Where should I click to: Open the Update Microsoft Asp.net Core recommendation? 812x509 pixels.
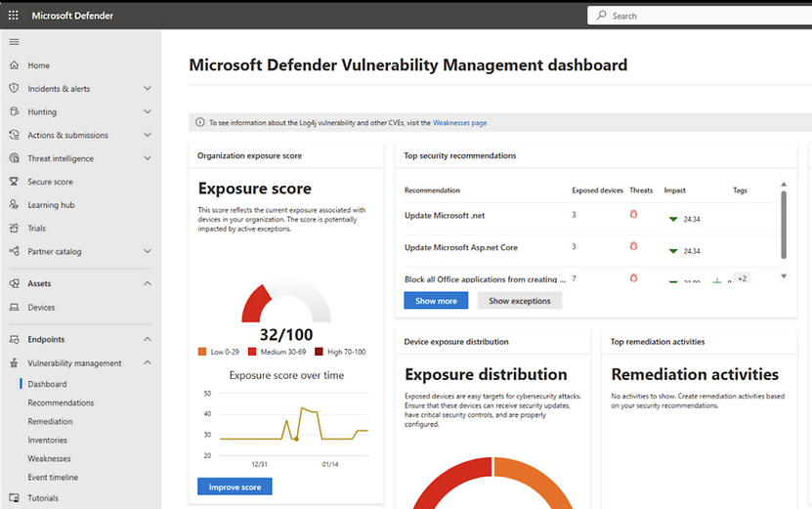461,247
